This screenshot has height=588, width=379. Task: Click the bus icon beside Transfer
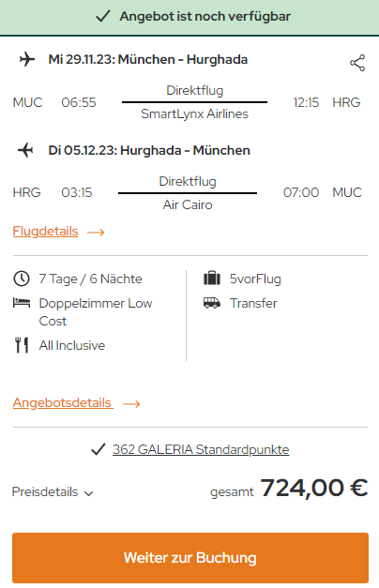pyautogui.click(x=212, y=303)
